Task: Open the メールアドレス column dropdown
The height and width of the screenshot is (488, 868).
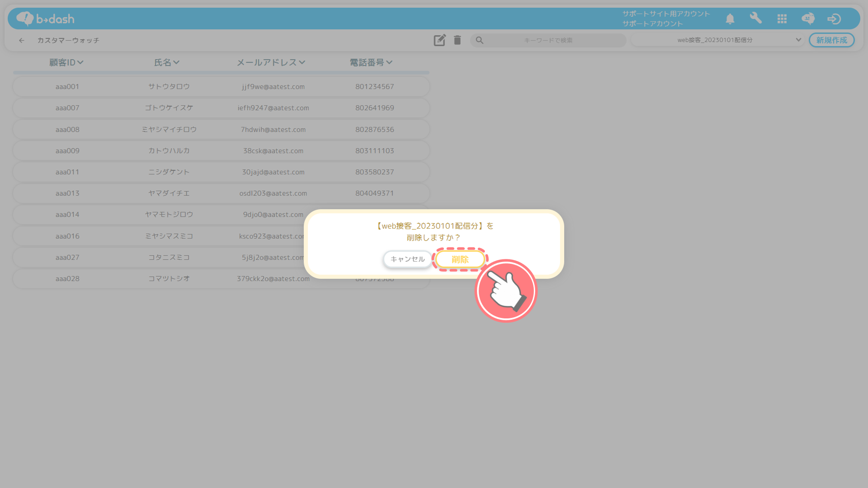Action: 302,62
